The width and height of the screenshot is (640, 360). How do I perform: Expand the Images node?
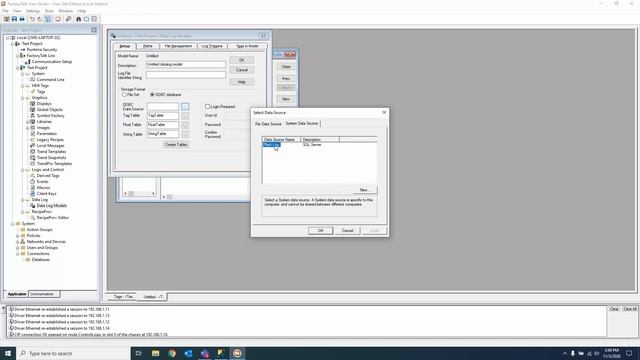27,128
